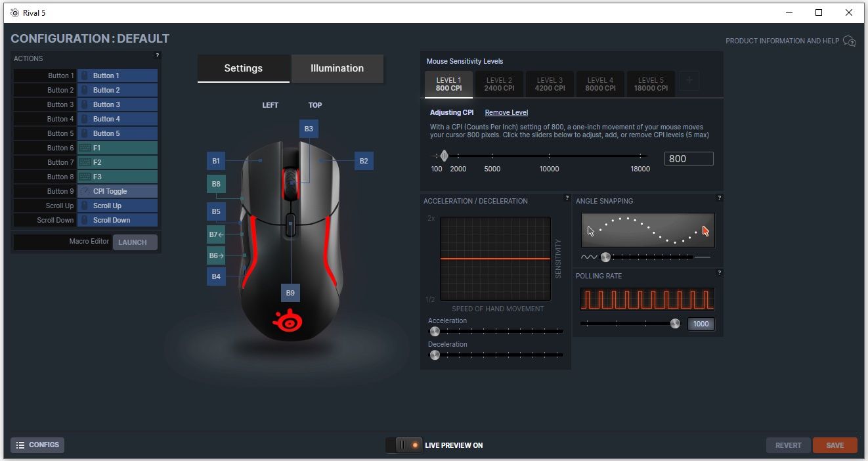Open Button 7 F2 action dropdown
Viewport: 868px width, 461px height.
118,162
